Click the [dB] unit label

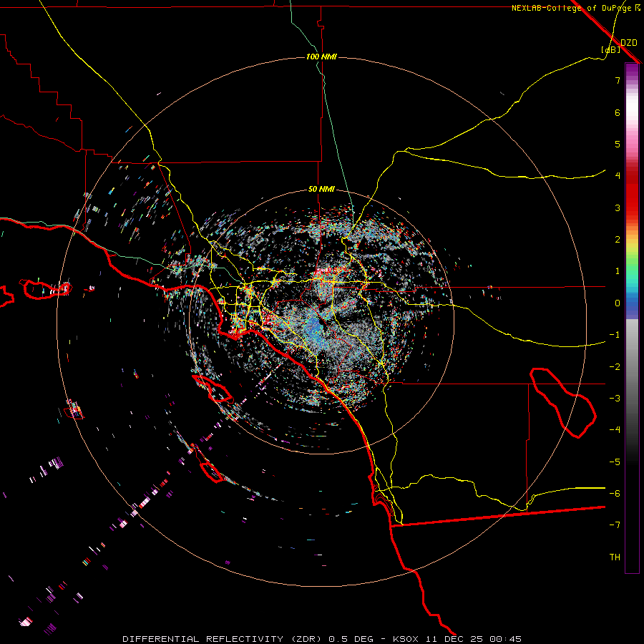[x=611, y=49]
